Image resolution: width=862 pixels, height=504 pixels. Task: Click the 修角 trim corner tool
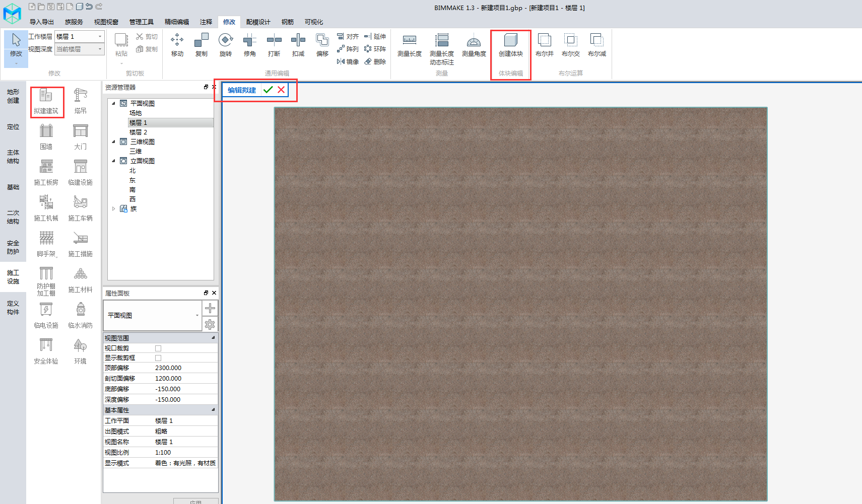(x=250, y=45)
